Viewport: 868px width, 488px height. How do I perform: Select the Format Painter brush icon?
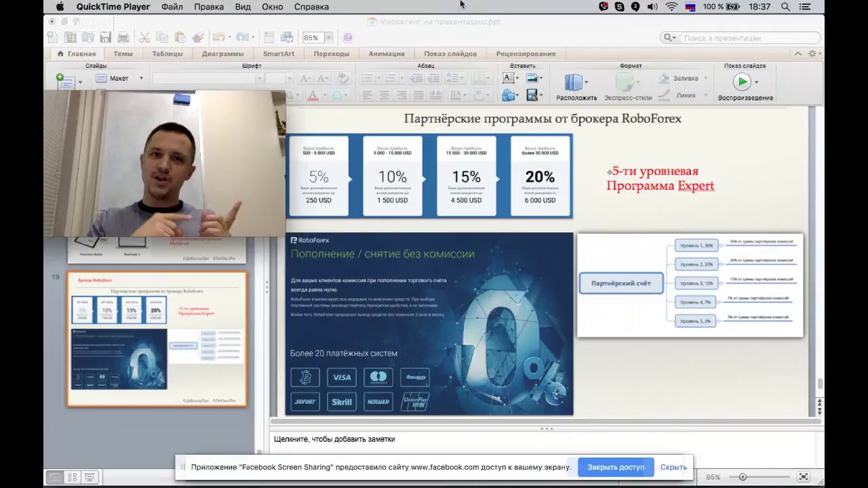tap(197, 38)
